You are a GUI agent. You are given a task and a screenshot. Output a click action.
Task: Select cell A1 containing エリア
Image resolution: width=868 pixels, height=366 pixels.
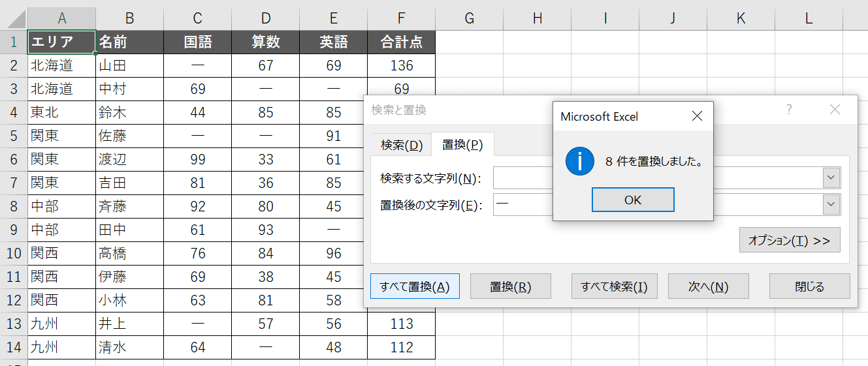(x=61, y=42)
